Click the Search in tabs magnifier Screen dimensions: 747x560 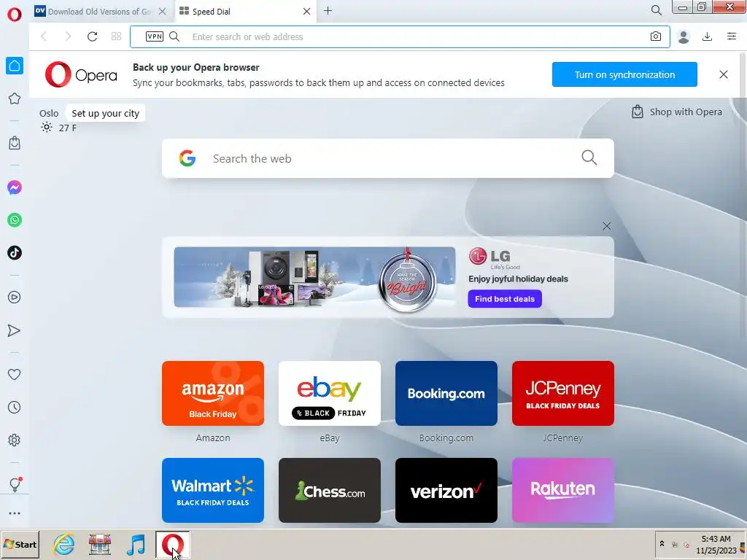(656, 10)
